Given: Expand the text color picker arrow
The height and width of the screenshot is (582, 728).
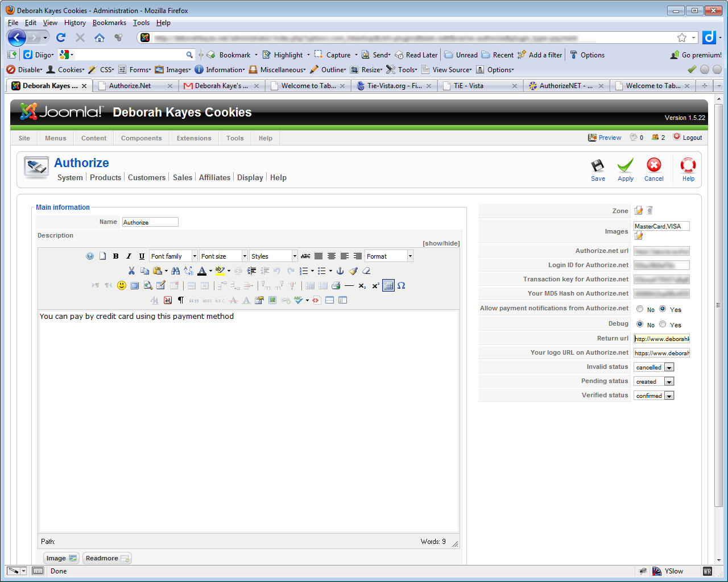Looking at the screenshot, I should 210,271.
